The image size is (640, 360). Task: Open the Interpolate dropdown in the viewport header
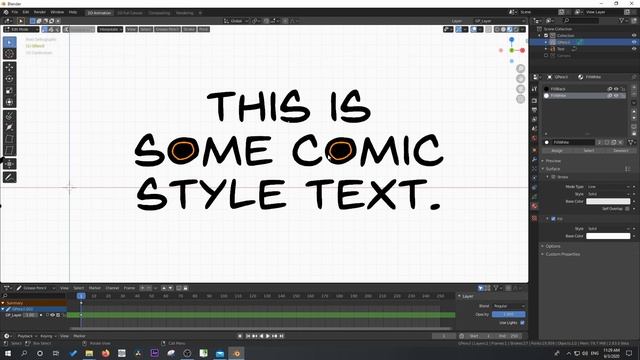click(x=110, y=29)
